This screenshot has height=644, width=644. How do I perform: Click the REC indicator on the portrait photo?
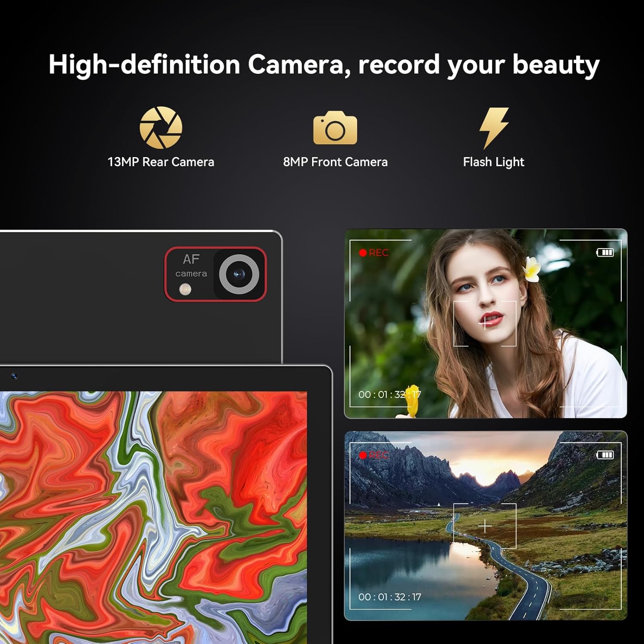click(374, 253)
